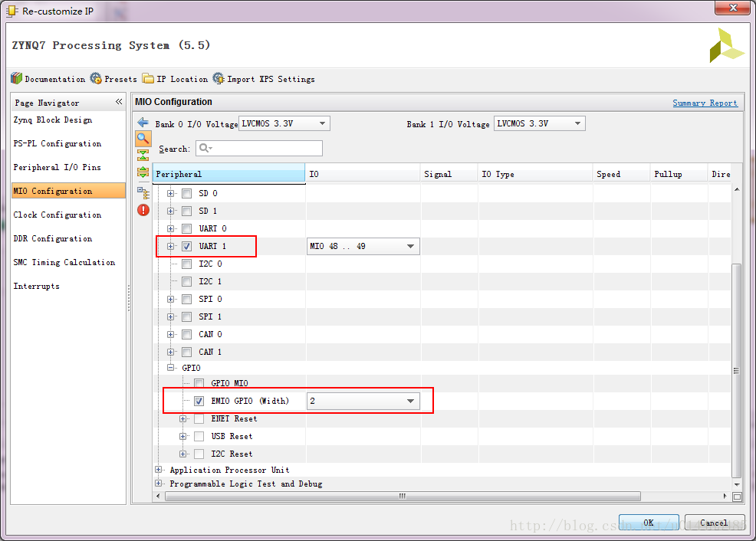Collapse the GPIO tree node
The height and width of the screenshot is (541, 756).
[171, 368]
